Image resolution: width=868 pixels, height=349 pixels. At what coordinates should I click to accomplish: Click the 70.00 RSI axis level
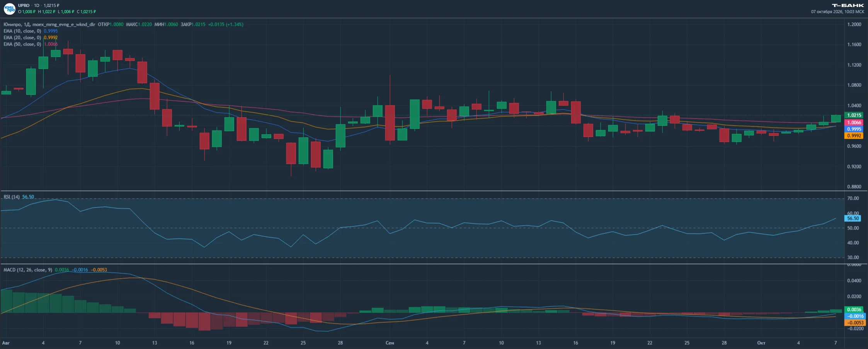[x=853, y=198]
